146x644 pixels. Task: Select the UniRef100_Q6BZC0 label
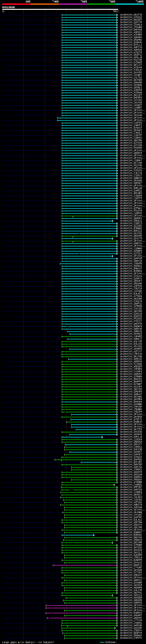point(131,580)
